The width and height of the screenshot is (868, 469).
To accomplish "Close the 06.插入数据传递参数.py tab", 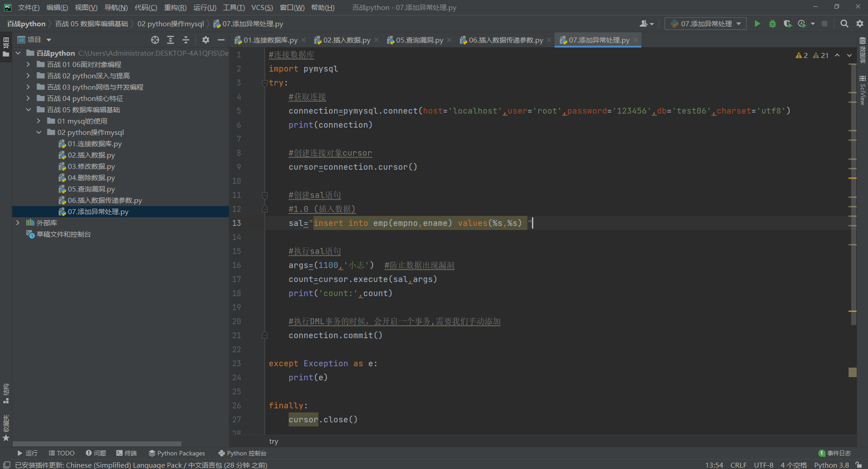I will coord(549,40).
